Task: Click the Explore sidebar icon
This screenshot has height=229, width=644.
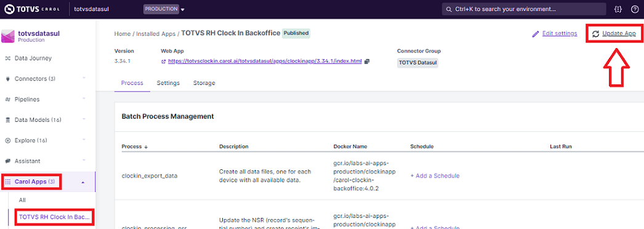Action: coord(7,140)
